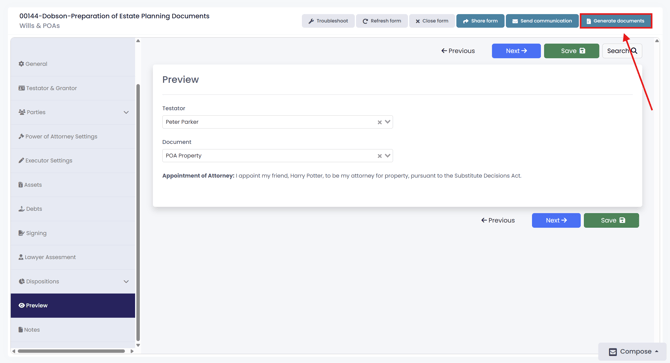The width and height of the screenshot is (670, 363).
Task: Click the icon beside Debts
Action: tap(21, 209)
